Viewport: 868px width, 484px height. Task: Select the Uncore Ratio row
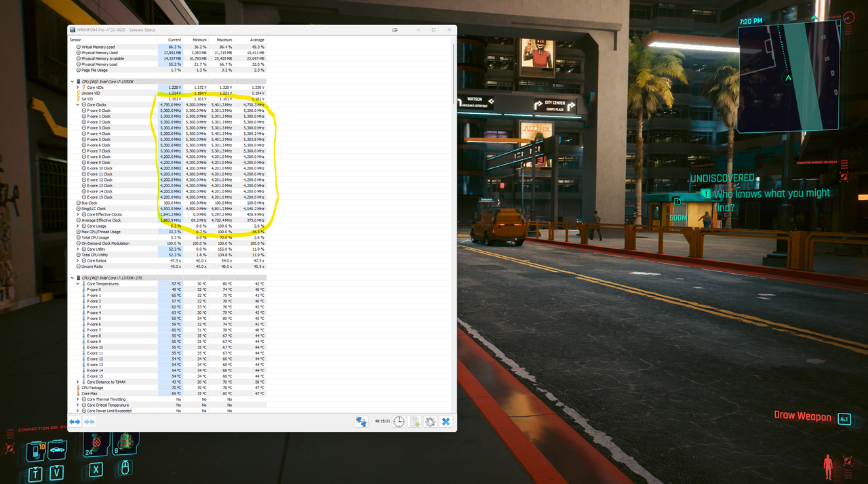[x=167, y=266]
